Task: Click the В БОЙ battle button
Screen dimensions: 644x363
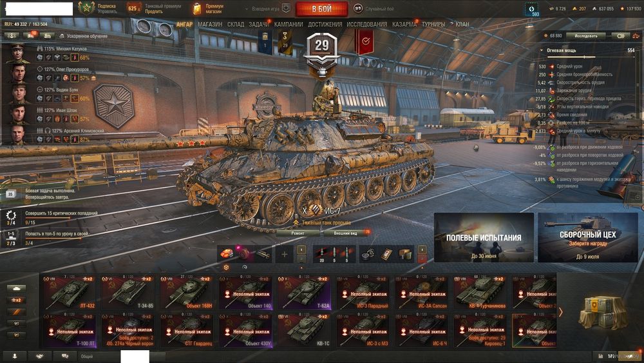Action: [x=321, y=9]
